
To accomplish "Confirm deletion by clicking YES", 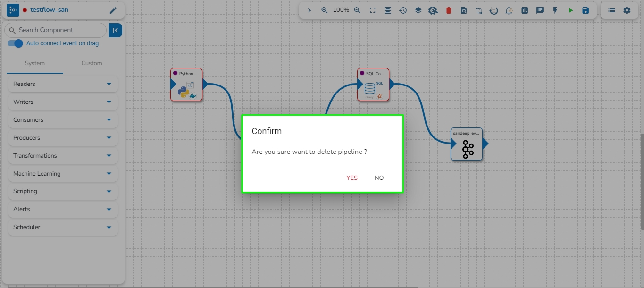I will click(x=352, y=178).
